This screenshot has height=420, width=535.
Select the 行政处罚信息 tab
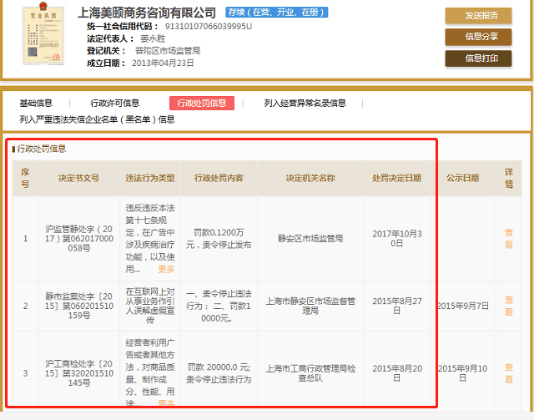click(202, 103)
